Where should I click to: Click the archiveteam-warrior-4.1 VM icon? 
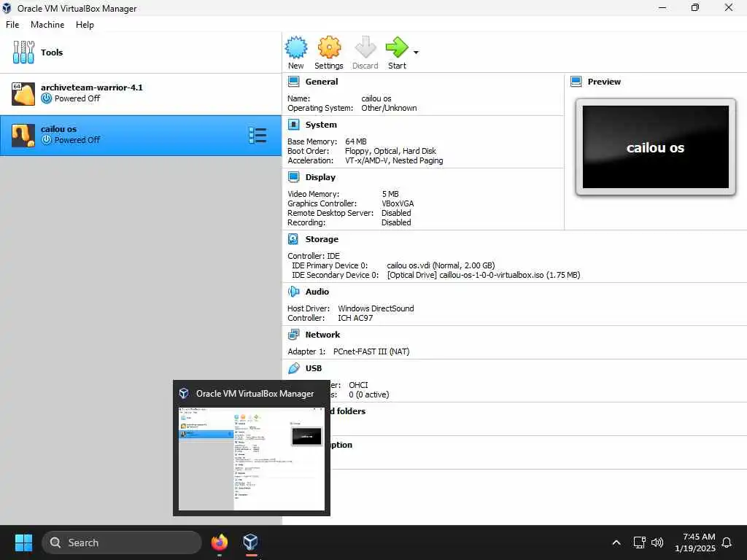[23, 93]
